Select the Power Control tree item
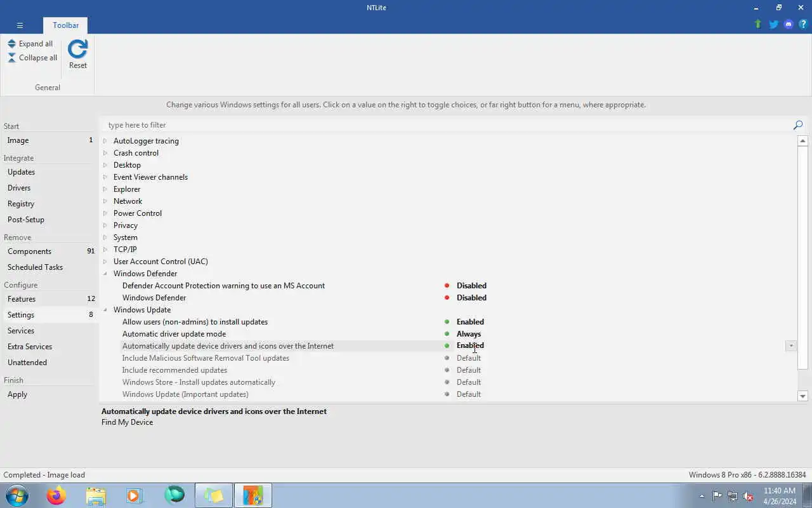Screen dimensions: 812x508 [138, 213]
